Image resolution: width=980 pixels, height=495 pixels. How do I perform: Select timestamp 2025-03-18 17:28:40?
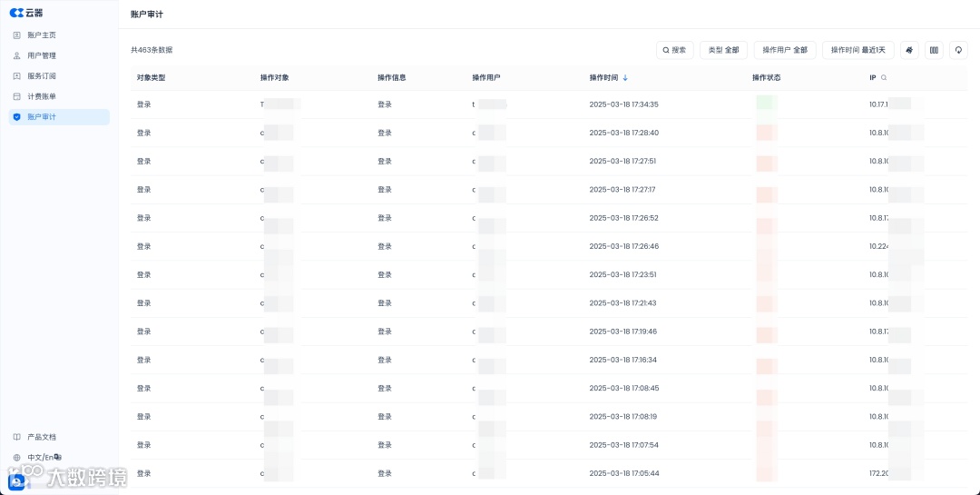623,133
